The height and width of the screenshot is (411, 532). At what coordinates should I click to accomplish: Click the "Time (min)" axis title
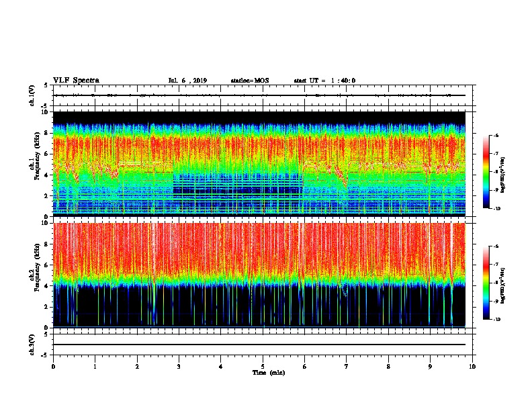coord(269,373)
